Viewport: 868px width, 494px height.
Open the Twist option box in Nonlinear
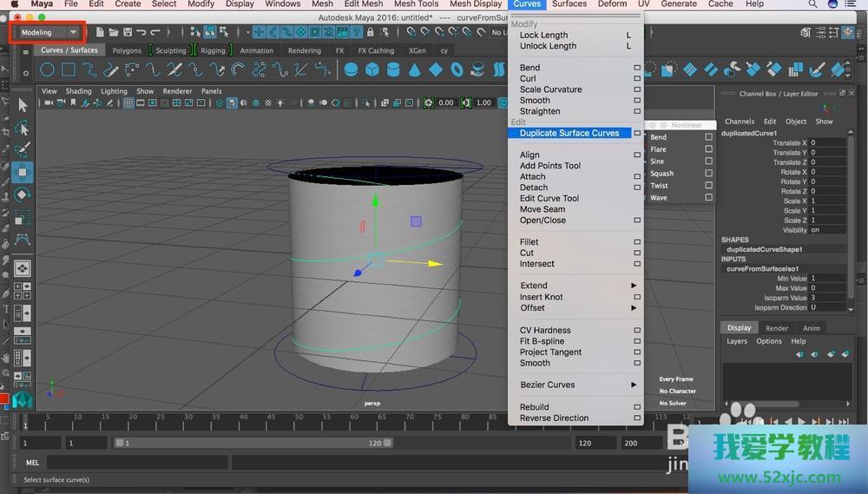(708, 186)
